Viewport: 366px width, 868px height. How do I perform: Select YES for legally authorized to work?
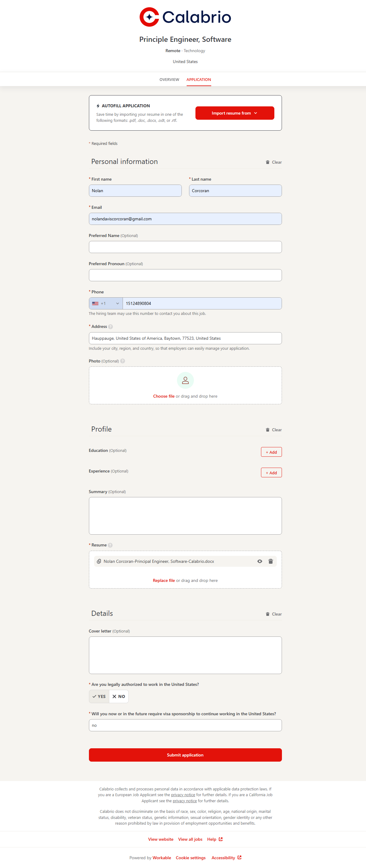(99, 696)
